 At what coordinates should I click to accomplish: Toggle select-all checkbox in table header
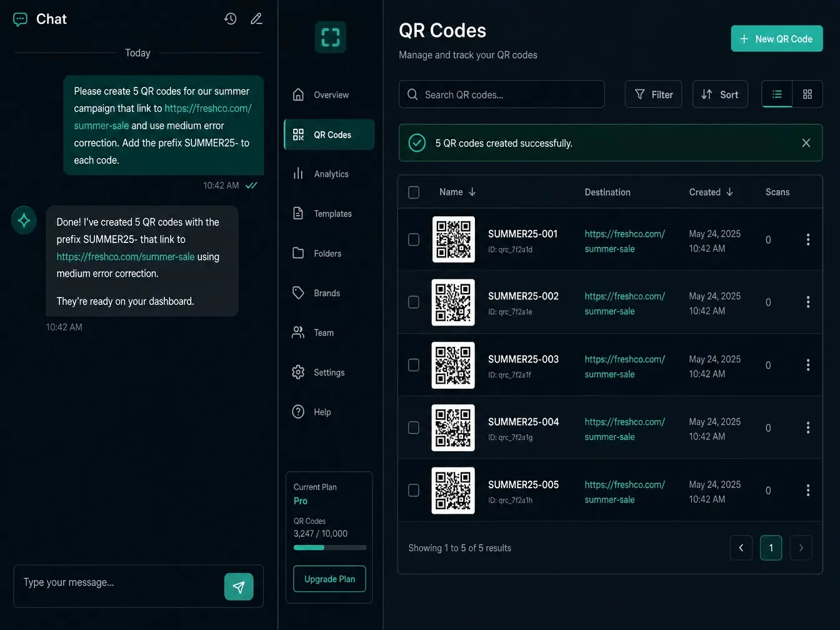tap(414, 192)
